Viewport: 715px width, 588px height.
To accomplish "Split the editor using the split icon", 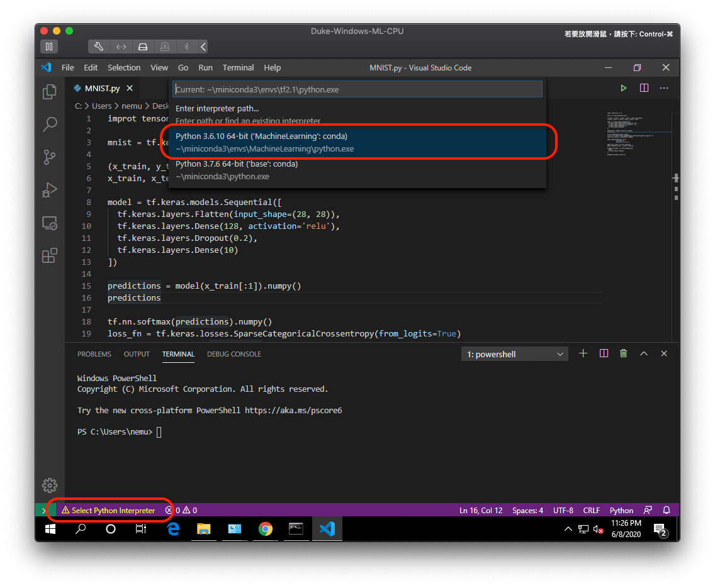I will coord(643,88).
